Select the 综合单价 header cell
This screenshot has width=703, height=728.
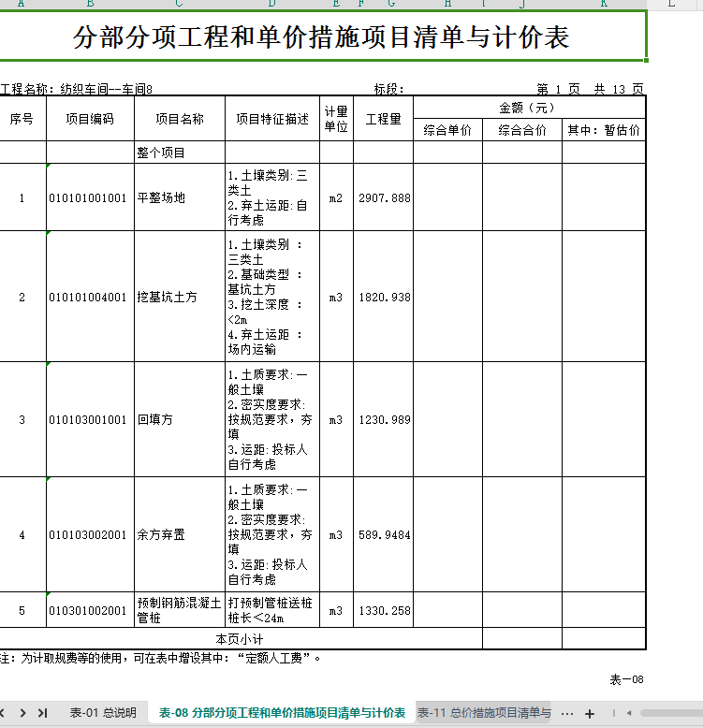pyautogui.click(x=447, y=130)
